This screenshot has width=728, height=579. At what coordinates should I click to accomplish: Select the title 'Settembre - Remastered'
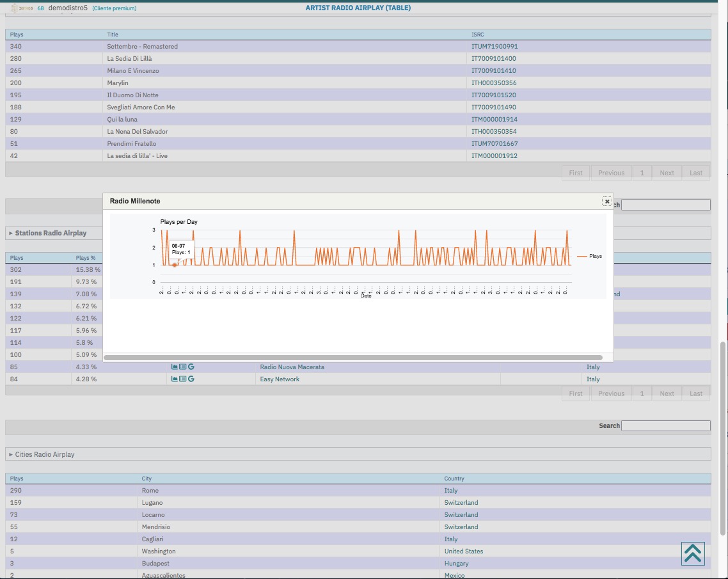click(x=143, y=47)
